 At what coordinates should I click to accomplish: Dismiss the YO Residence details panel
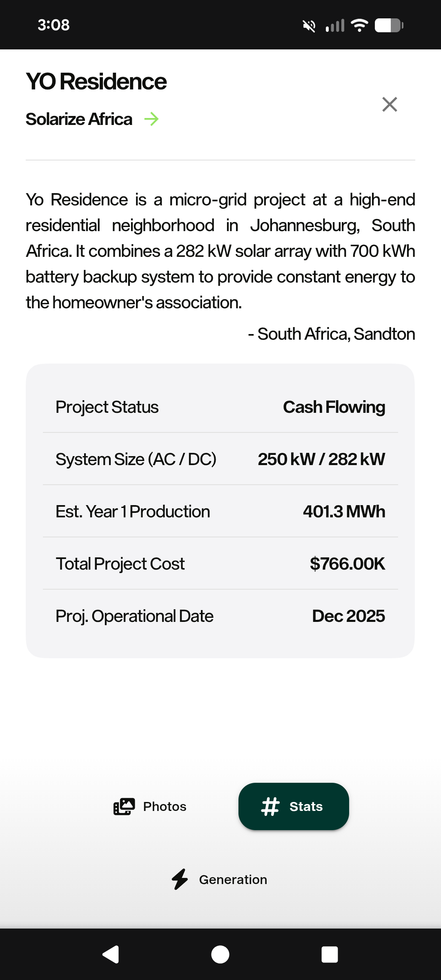(390, 105)
